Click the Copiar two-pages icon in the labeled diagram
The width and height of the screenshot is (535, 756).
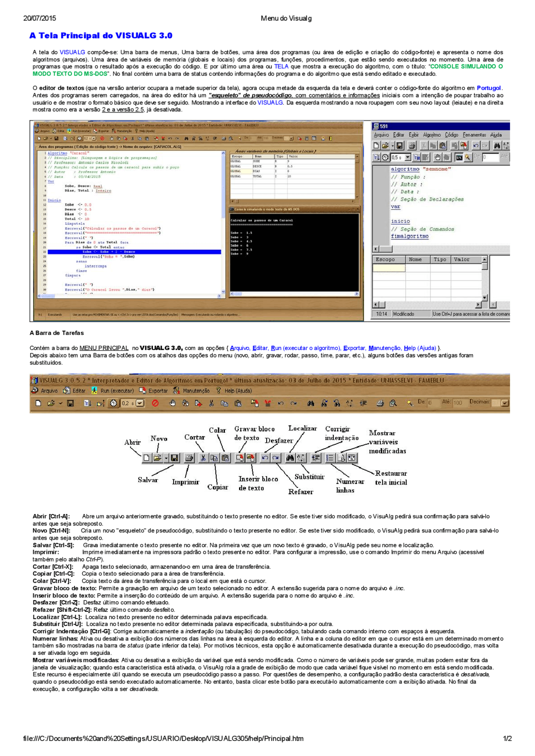(x=214, y=458)
